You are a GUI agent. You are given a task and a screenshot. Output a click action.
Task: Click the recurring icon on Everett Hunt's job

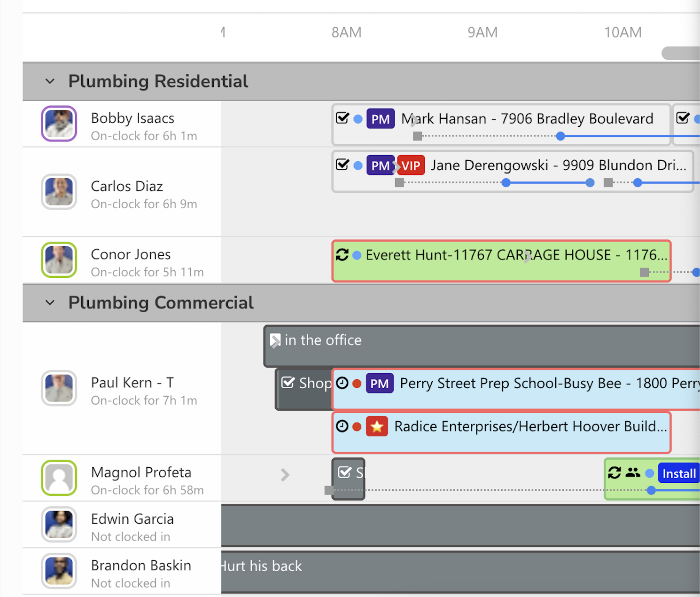click(x=342, y=255)
